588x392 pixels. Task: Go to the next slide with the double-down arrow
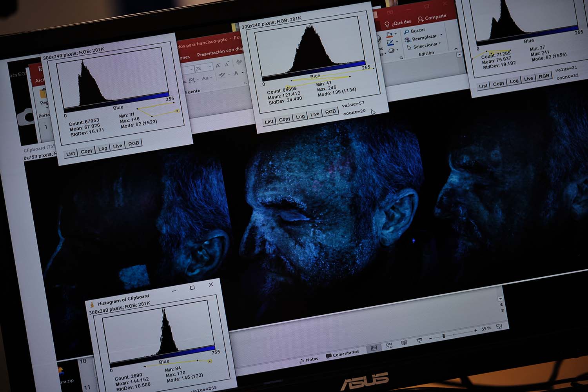click(x=502, y=310)
